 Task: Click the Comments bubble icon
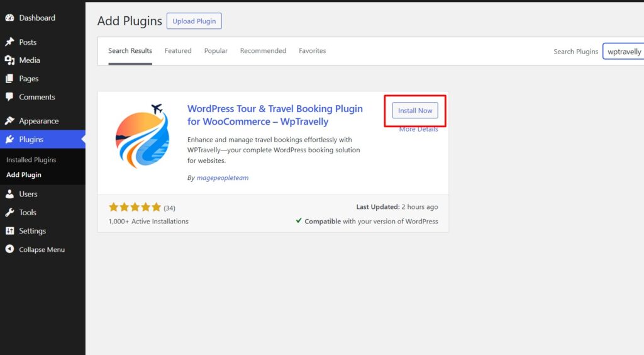(x=9, y=97)
